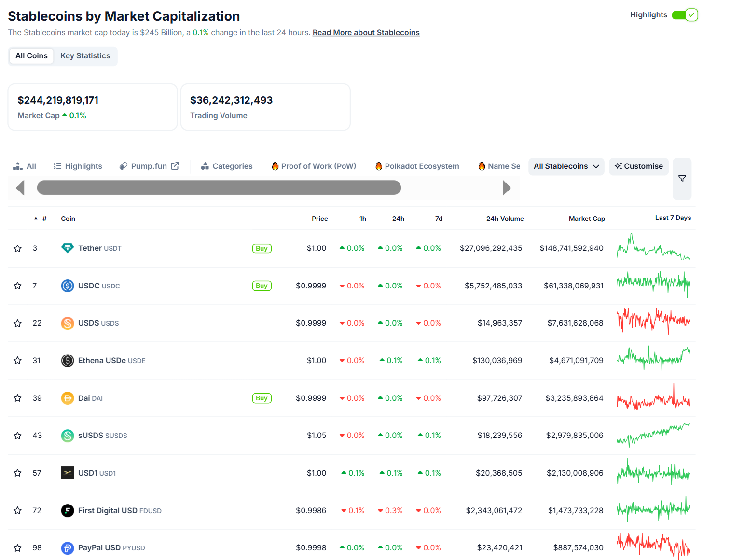This screenshot has height=560, width=731.
Task: Open the First Digital USD logo
Action: [68, 510]
